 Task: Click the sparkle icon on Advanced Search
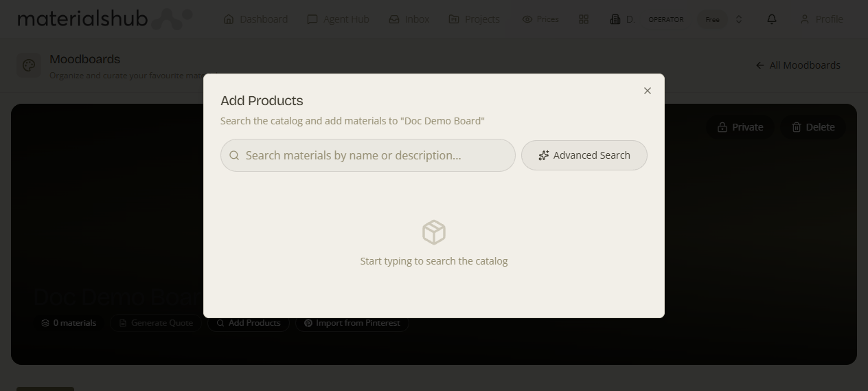[x=544, y=155]
